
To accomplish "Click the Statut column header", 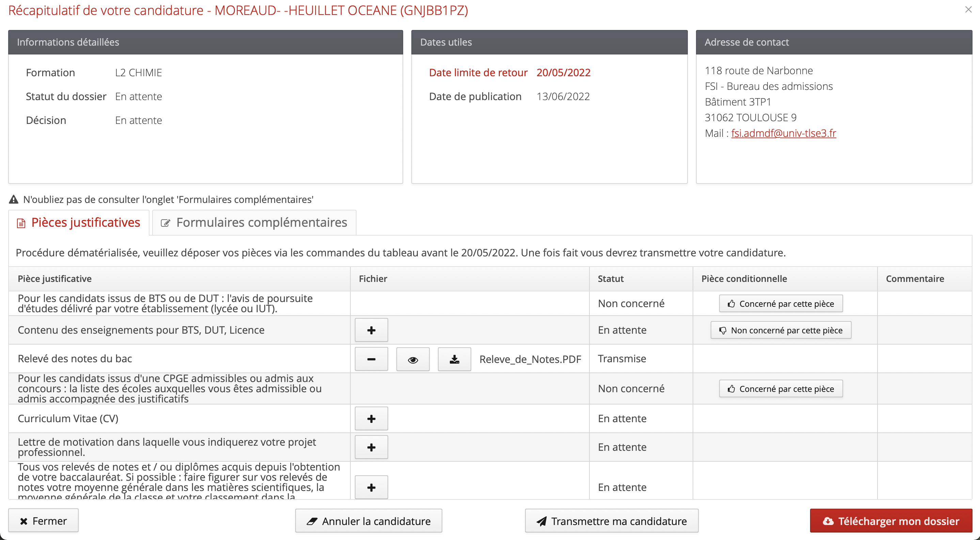I will pyautogui.click(x=610, y=279).
